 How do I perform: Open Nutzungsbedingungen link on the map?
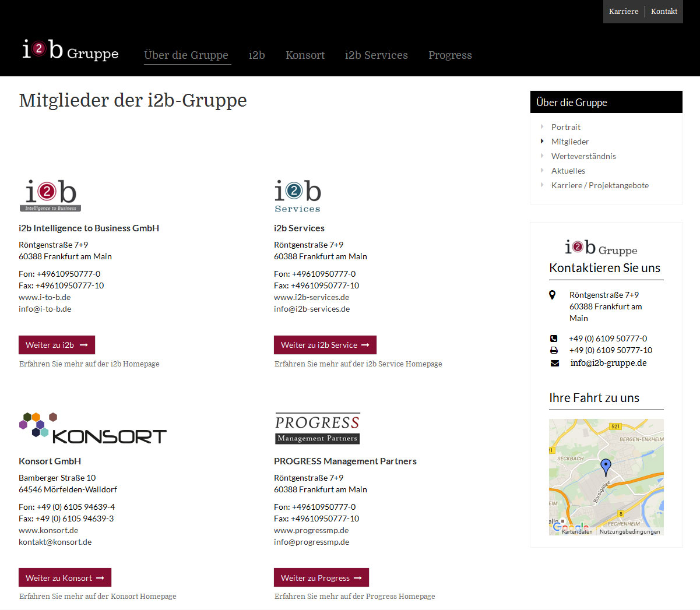pyautogui.click(x=629, y=531)
